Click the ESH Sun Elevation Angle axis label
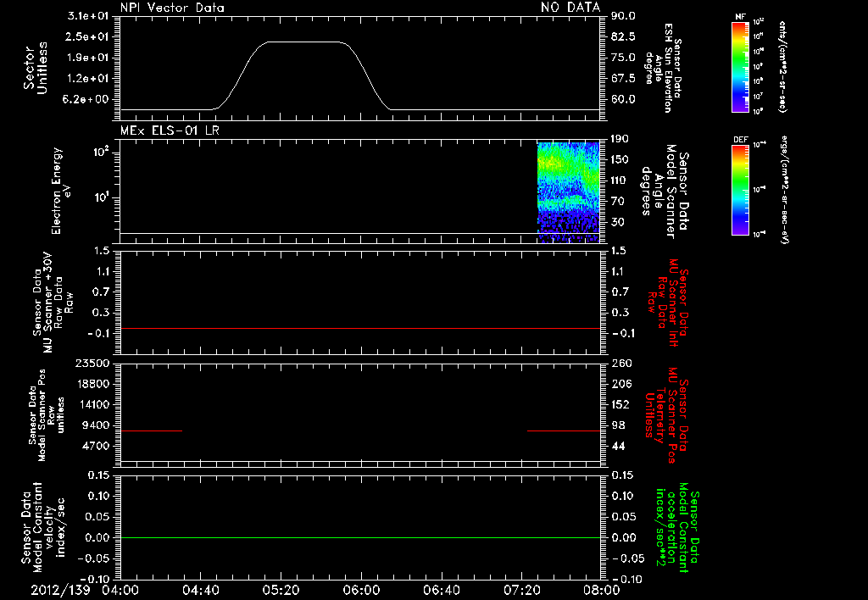Viewport: 868px width, 600px height. (664, 68)
